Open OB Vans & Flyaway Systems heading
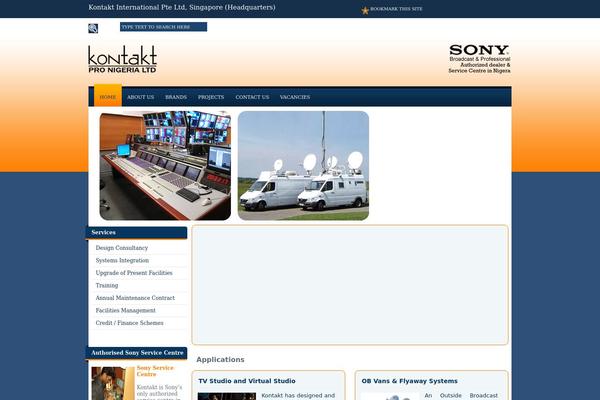 pyautogui.click(x=409, y=381)
